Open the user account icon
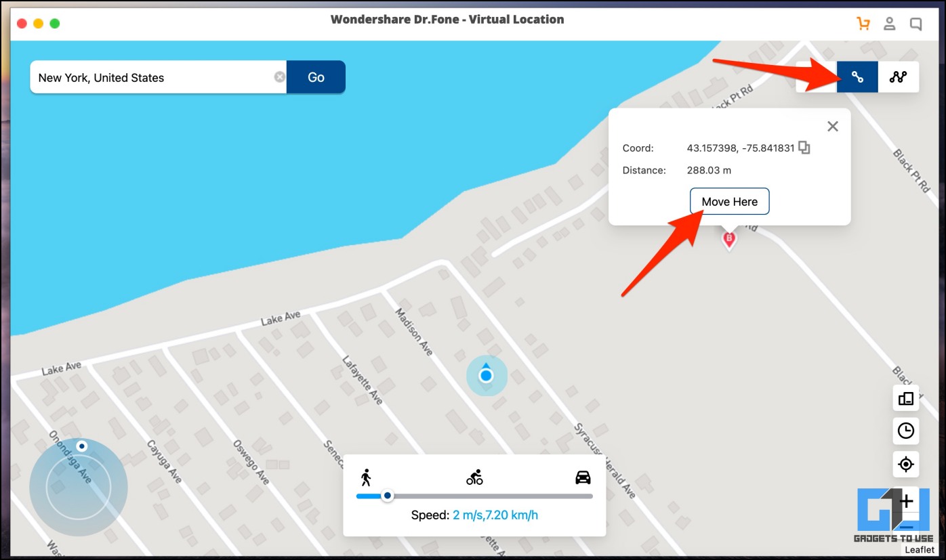This screenshot has width=946, height=560. click(890, 24)
